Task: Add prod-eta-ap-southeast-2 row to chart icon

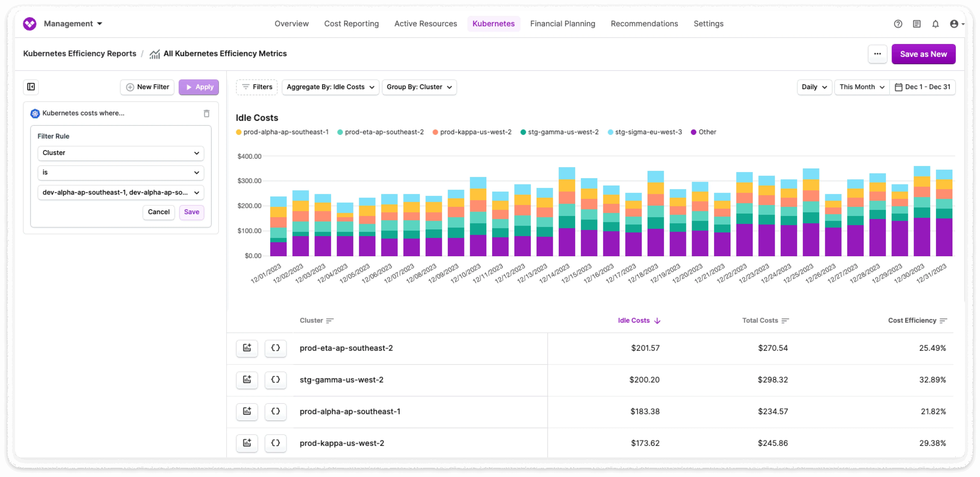Action: [247, 348]
